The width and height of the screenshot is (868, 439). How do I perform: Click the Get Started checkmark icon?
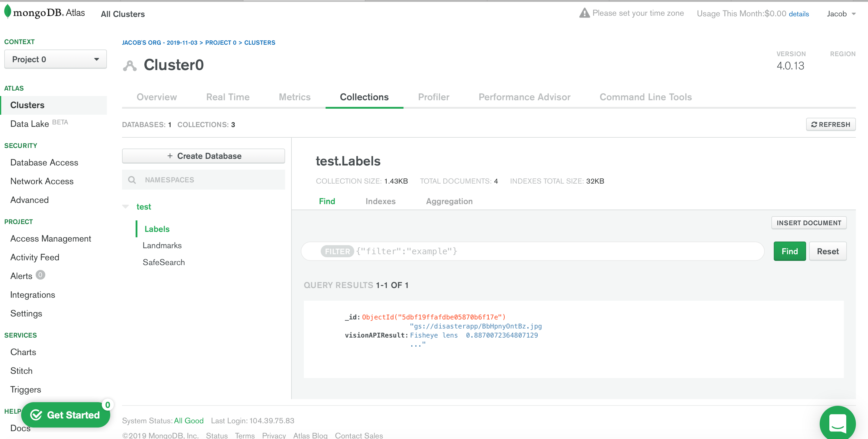(36, 415)
